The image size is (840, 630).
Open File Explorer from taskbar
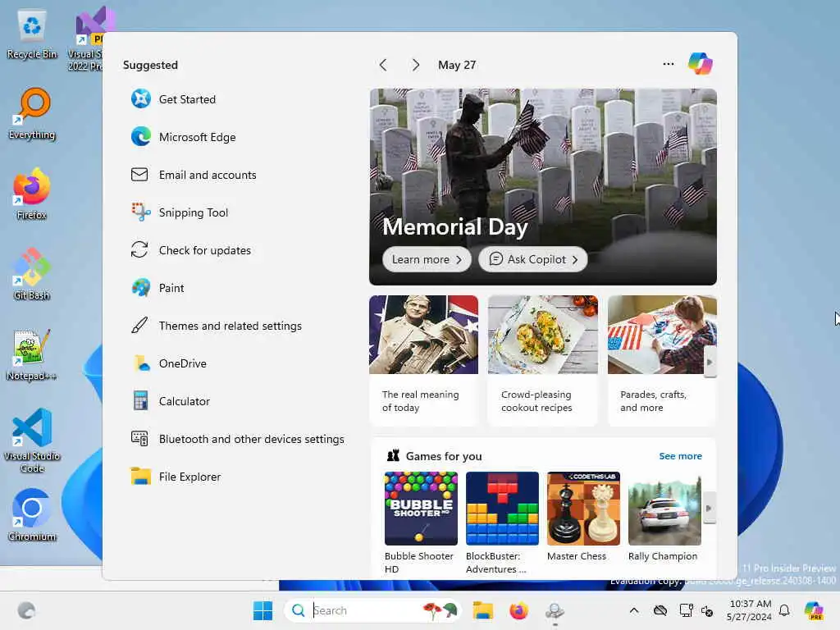click(482, 610)
